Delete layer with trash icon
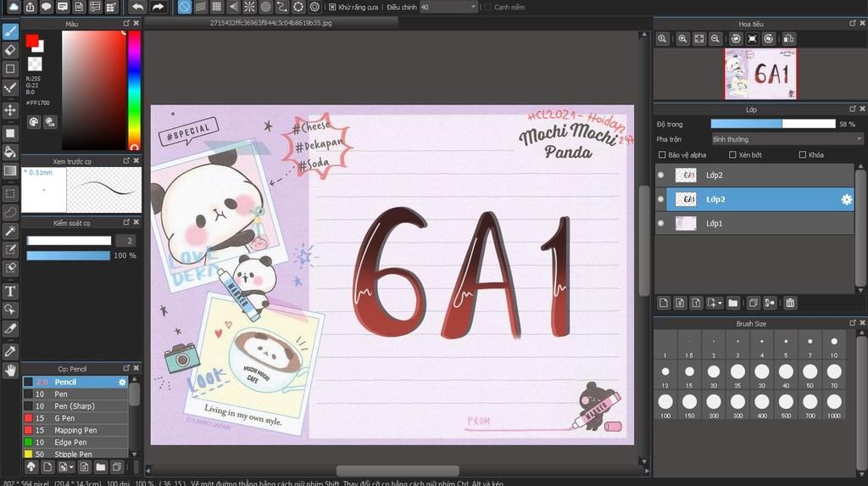Viewport: 868px width, 486px height. [790, 303]
